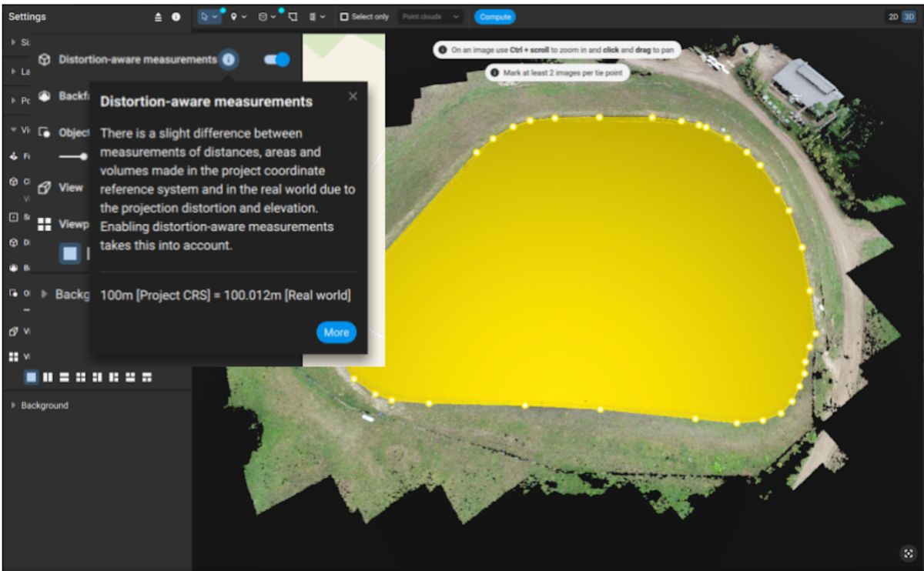Click the focus view icon at bottom right
924x571 pixels.
tap(909, 553)
